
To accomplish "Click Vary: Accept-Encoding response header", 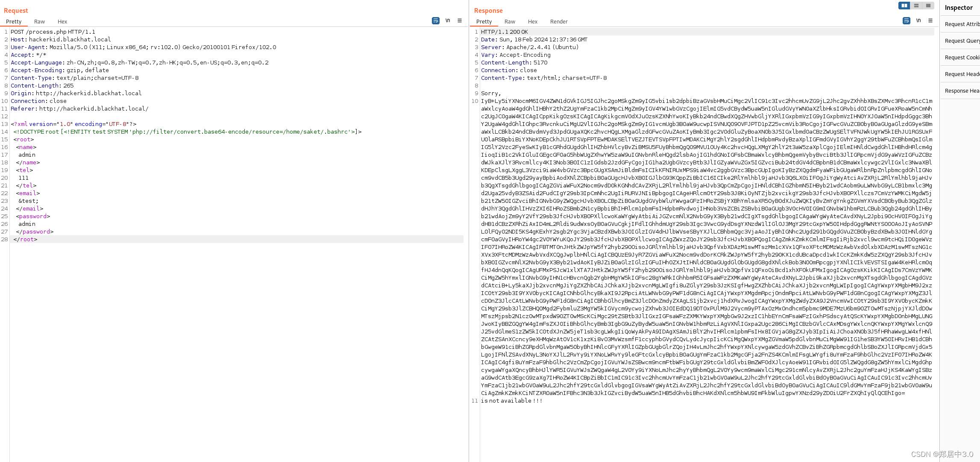I will tap(516, 55).
